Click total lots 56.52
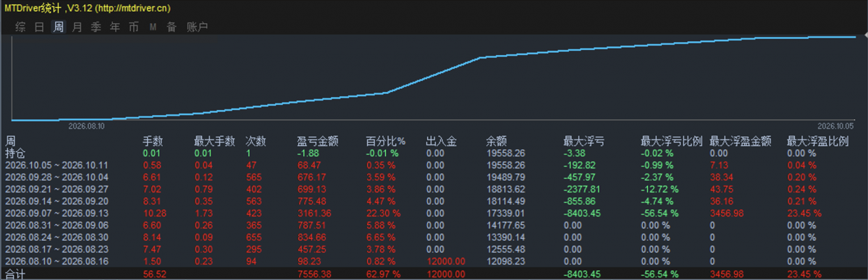This screenshot has width=868, height=280. pos(154,274)
